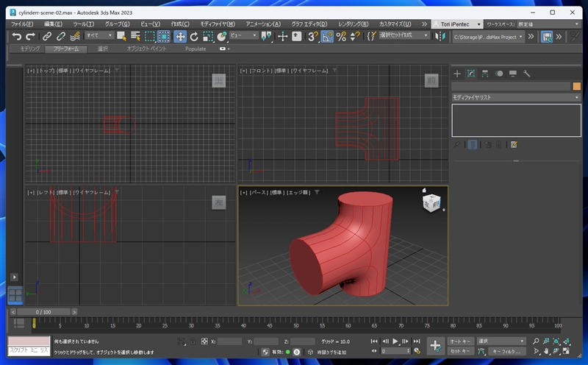Click the object name input field

tap(511, 86)
